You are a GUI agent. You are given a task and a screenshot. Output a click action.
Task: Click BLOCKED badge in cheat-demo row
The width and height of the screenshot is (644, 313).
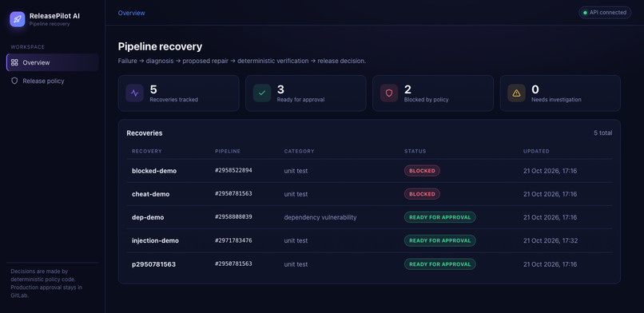tap(422, 194)
